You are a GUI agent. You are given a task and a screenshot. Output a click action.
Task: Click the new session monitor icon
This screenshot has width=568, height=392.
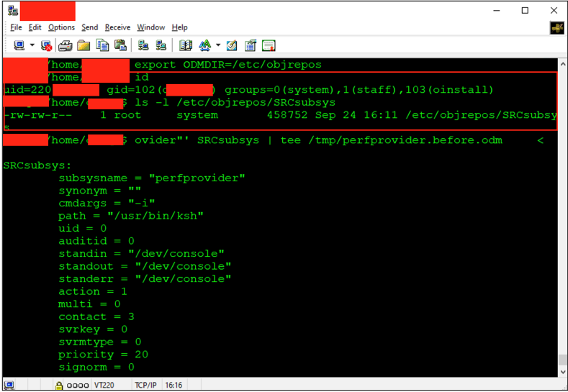click(x=19, y=45)
